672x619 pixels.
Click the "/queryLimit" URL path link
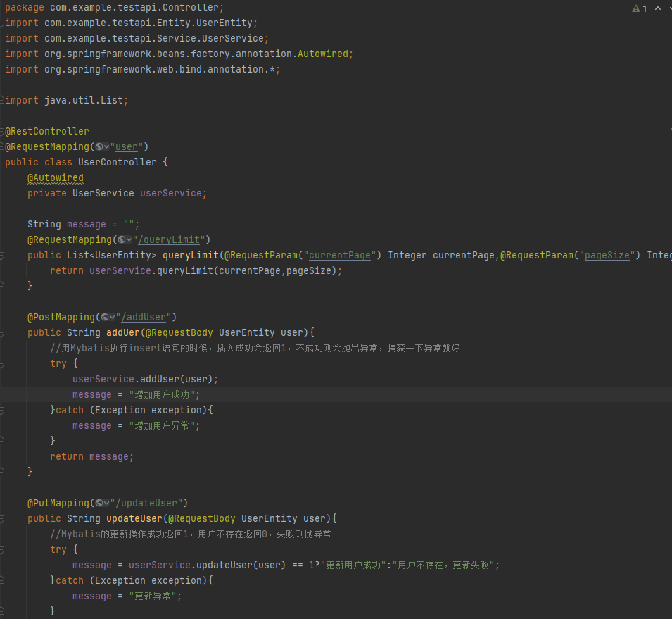click(x=174, y=239)
